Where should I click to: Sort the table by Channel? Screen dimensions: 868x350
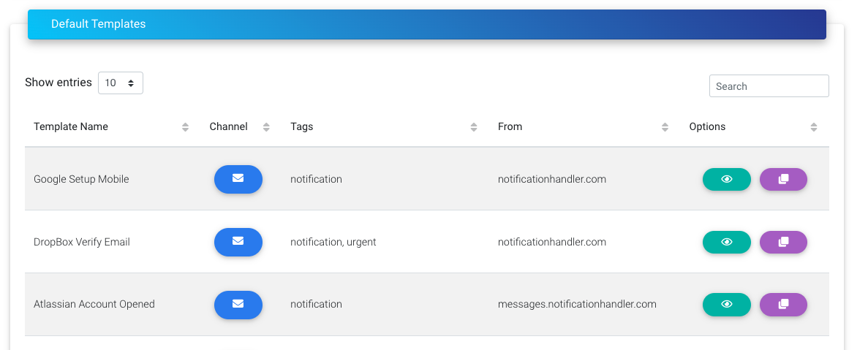pos(266,127)
